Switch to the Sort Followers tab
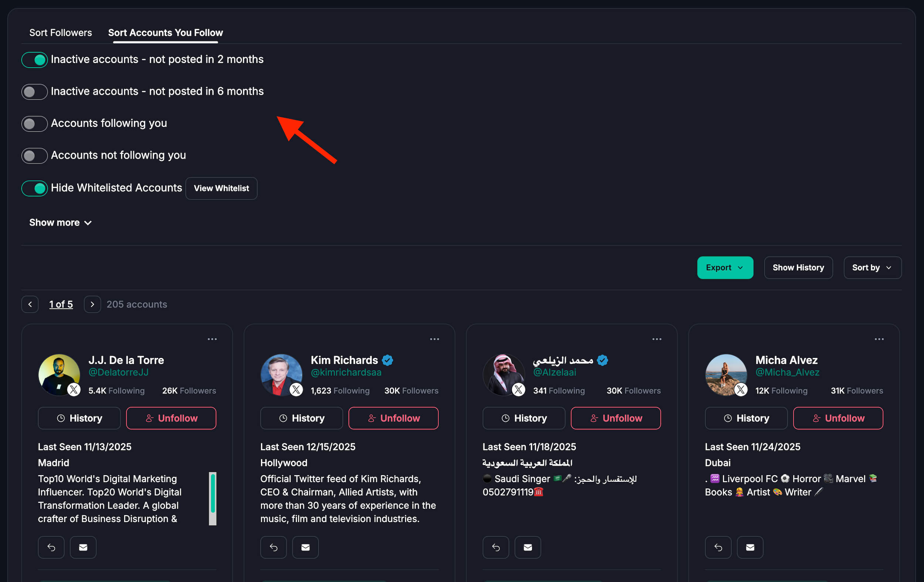This screenshot has height=582, width=924. point(61,33)
